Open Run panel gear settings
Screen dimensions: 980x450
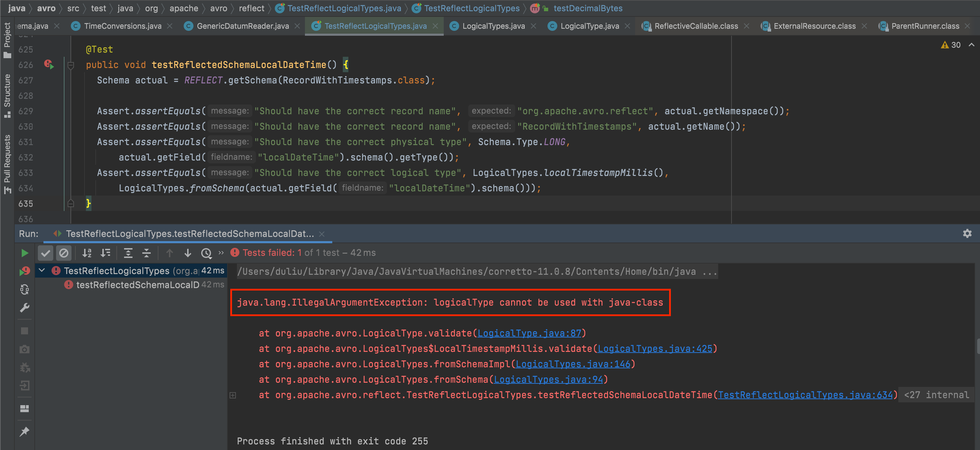click(967, 233)
